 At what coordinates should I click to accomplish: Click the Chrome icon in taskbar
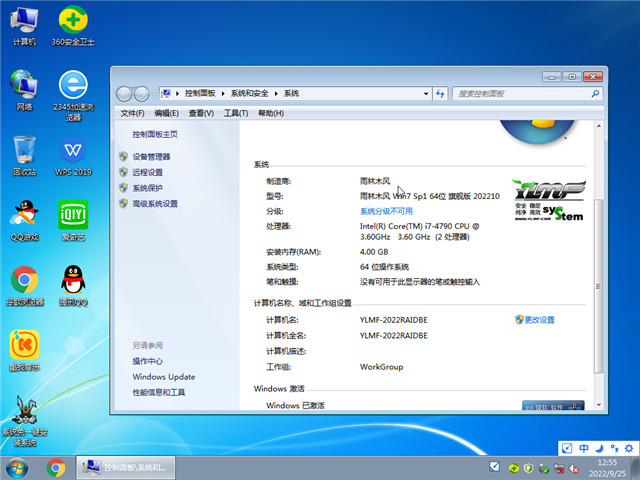pyautogui.click(x=55, y=466)
